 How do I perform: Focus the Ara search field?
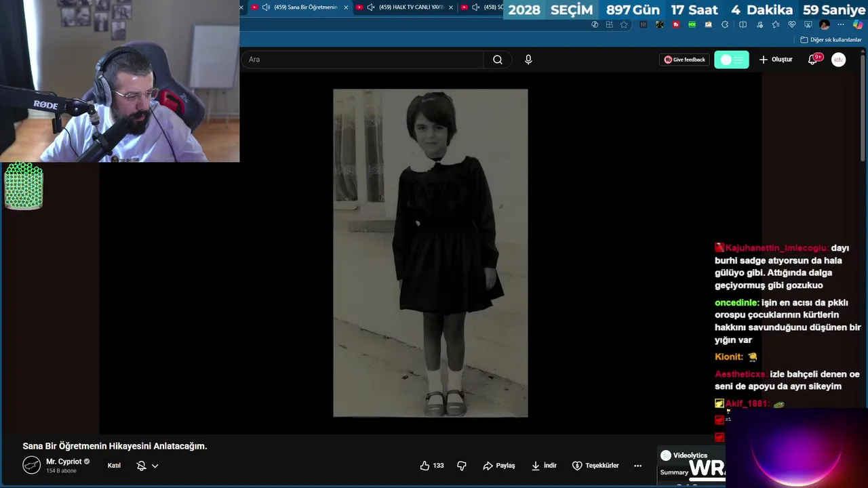click(363, 60)
